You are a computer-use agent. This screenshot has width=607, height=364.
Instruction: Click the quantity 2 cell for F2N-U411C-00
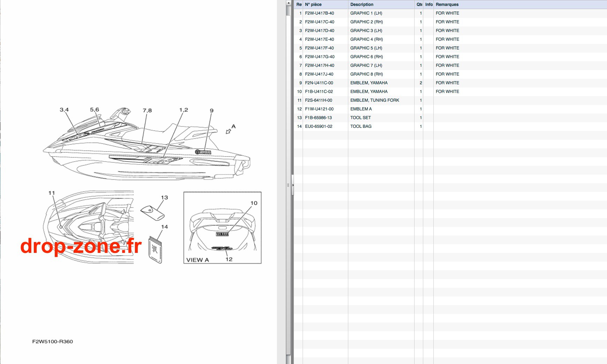pos(421,83)
